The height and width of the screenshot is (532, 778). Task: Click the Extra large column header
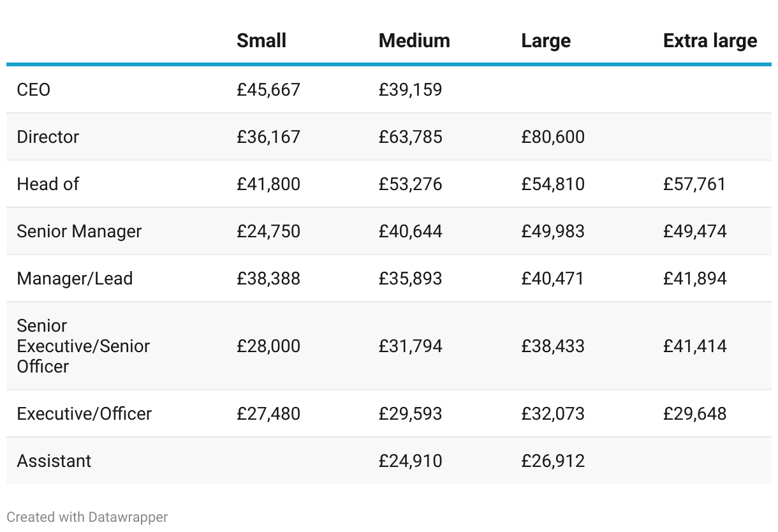click(710, 41)
